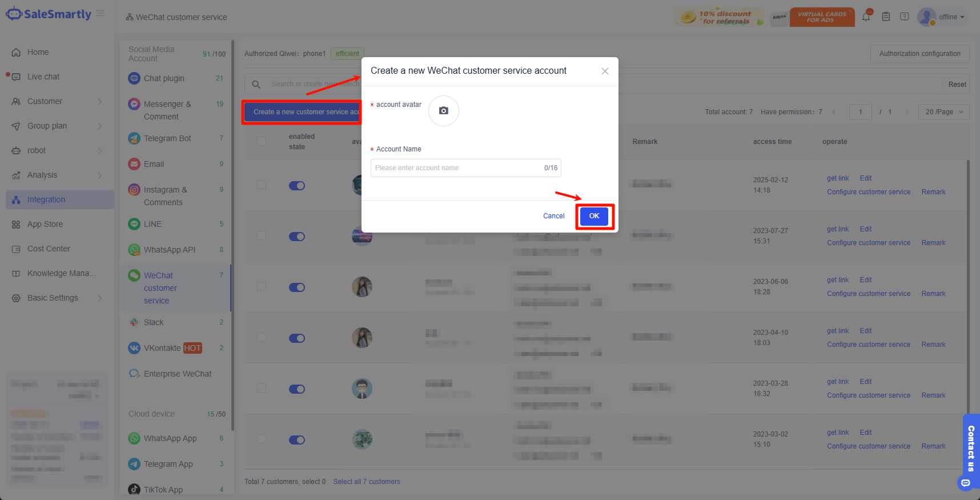Open the offline status dropdown

(x=952, y=17)
